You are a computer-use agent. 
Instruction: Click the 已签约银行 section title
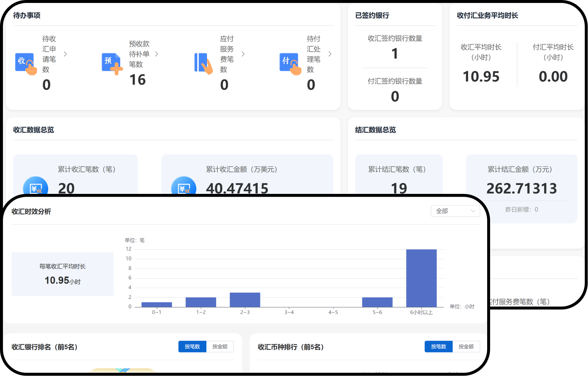(x=372, y=15)
